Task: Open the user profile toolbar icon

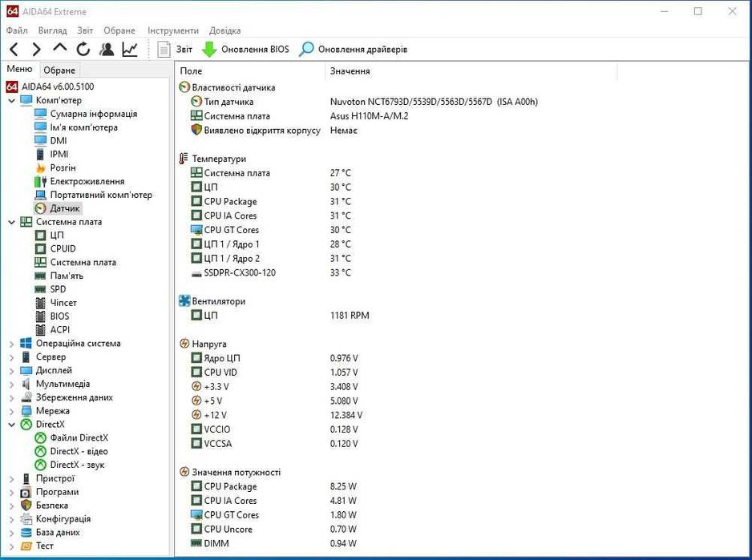Action: point(107,49)
